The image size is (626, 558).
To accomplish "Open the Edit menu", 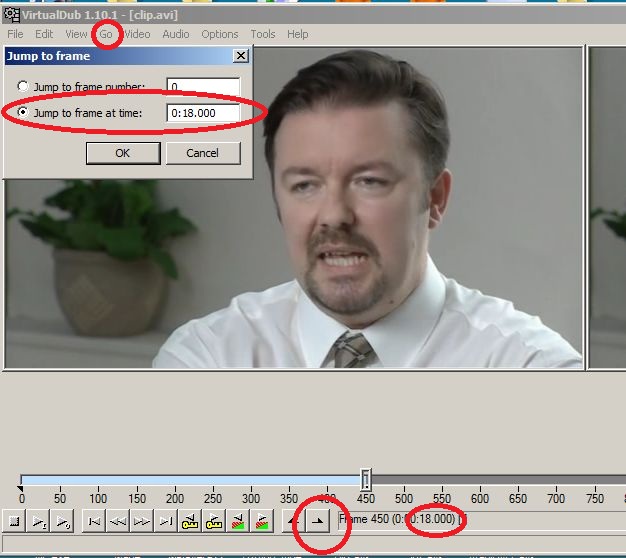I will pos(44,34).
